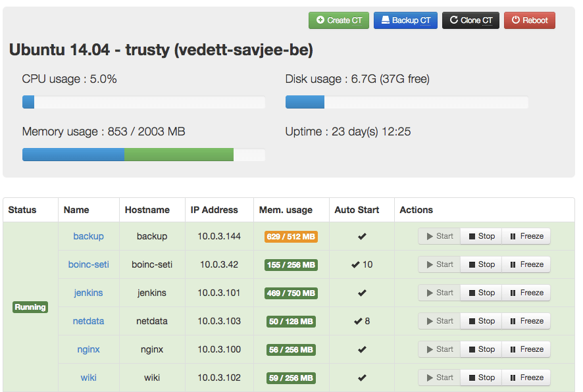This screenshot has height=392, width=583.
Task: Open the nginx container link
Action: click(x=88, y=349)
